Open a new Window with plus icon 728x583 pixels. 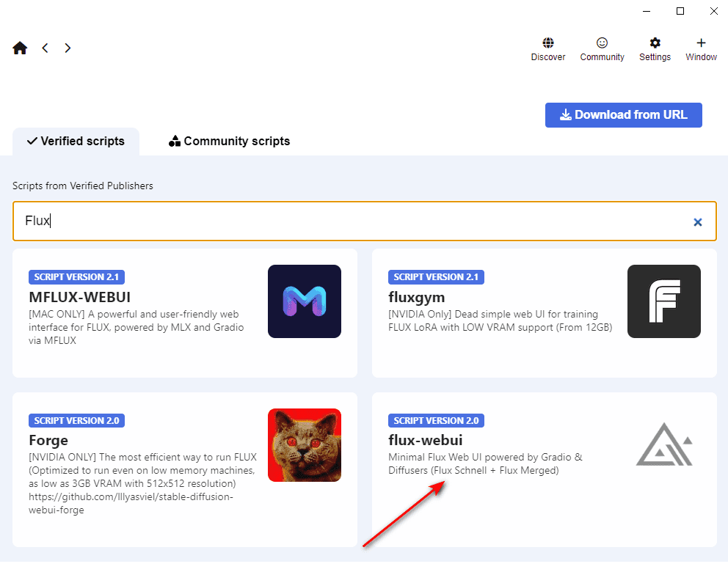[x=702, y=43]
